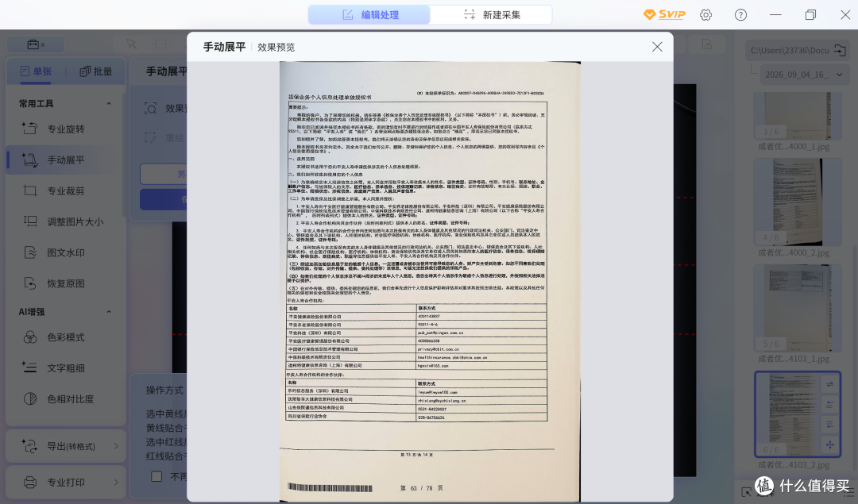The width and height of the screenshot is (858, 504).
Task: Select the thumbnail numbered 3 / 6
Action: click(798, 116)
